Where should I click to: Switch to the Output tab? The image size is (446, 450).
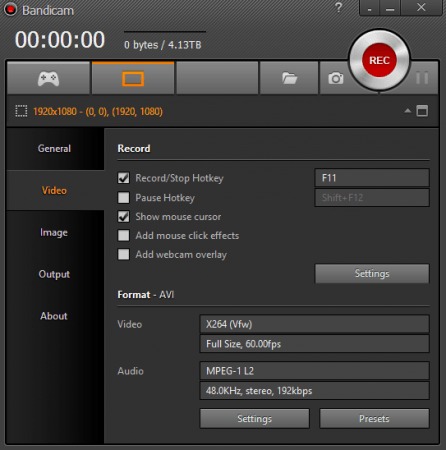coord(54,274)
